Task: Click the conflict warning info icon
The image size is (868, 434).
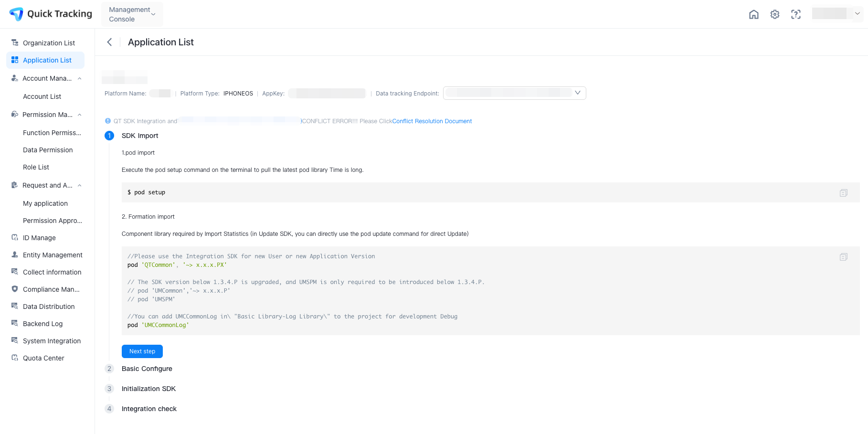Action: (108, 121)
